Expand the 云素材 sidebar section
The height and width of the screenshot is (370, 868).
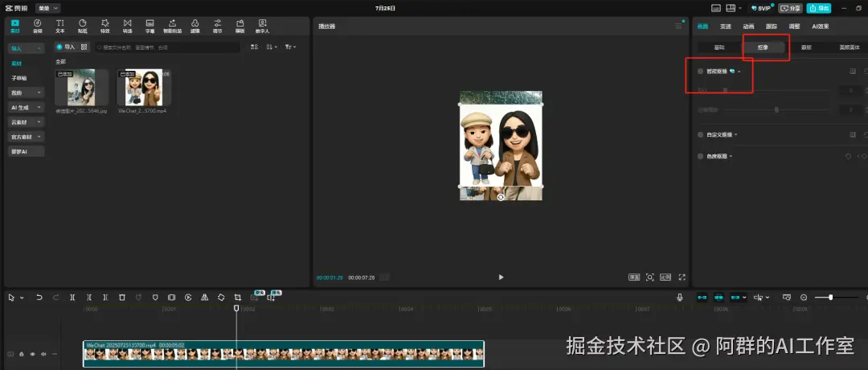click(x=26, y=121)
